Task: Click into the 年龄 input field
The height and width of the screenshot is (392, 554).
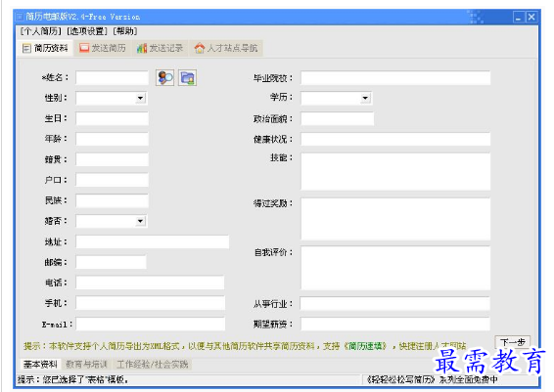Action: click(x=112, y=139)
